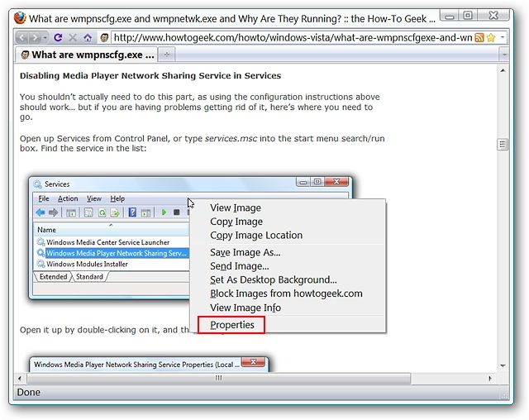Image resolution: width=529 pixels, height=420 pixels.
Task: Open a new tab with the plus button
Action: 167,55
